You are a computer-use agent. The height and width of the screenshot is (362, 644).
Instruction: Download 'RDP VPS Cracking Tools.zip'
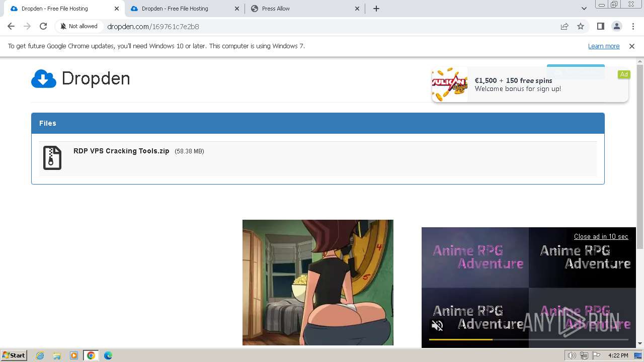121,151
